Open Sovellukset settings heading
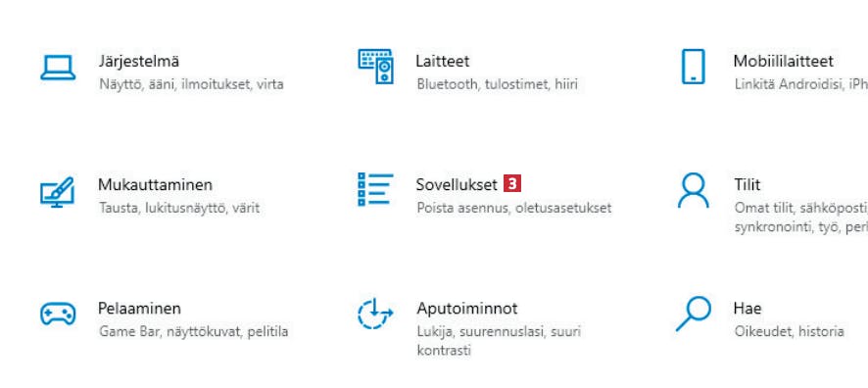 tap(457, 184)
